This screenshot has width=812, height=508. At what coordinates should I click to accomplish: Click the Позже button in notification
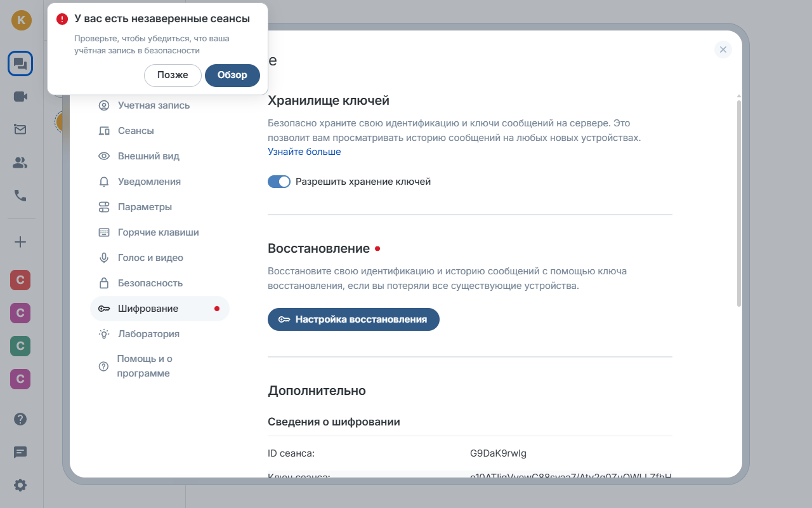(173, 75)
